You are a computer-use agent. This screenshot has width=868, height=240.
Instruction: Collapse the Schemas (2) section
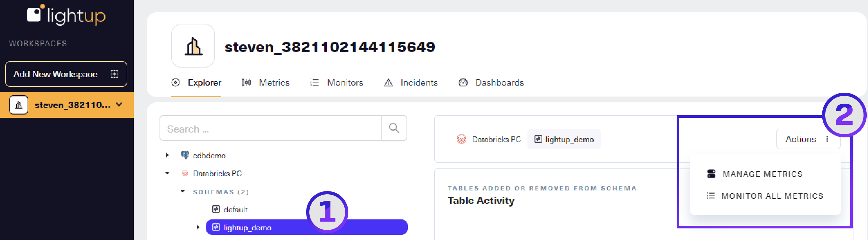point(183,191)
